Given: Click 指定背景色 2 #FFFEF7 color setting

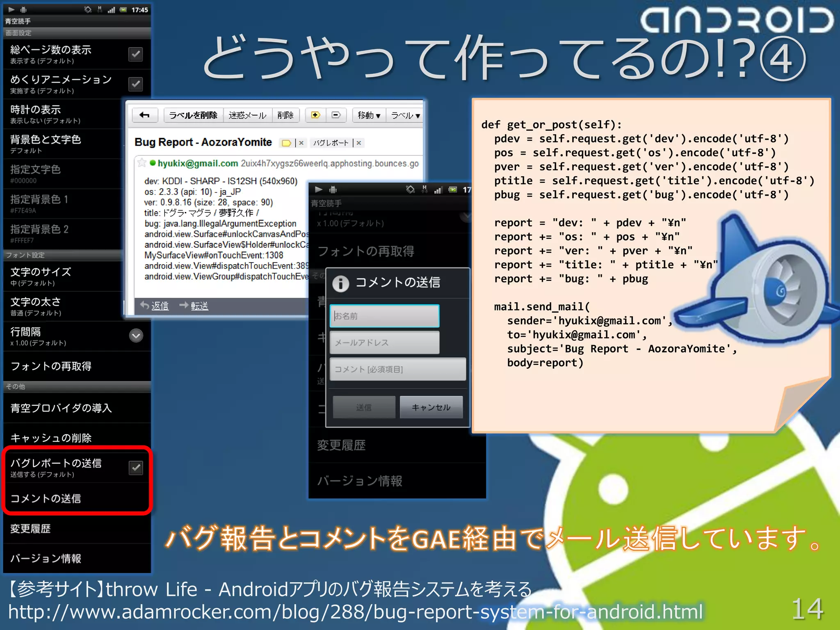Looking at the screenshot, I should (64, 234).
